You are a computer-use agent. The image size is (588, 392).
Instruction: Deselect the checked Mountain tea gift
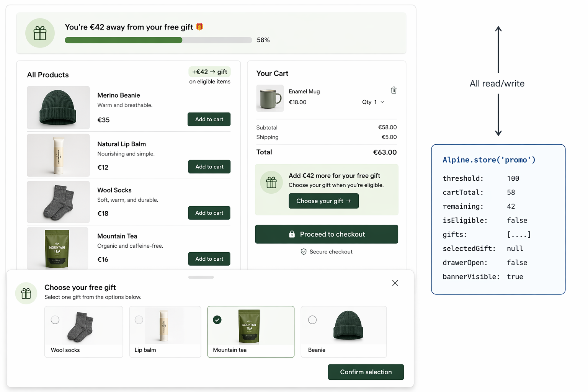point(217,320)
